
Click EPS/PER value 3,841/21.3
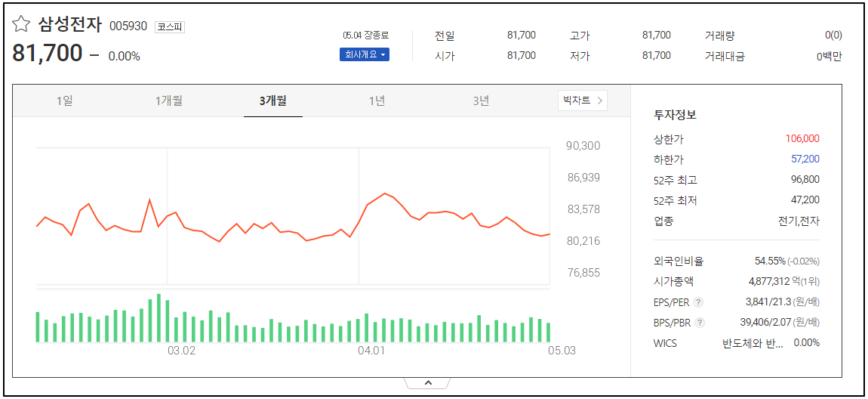768,302
